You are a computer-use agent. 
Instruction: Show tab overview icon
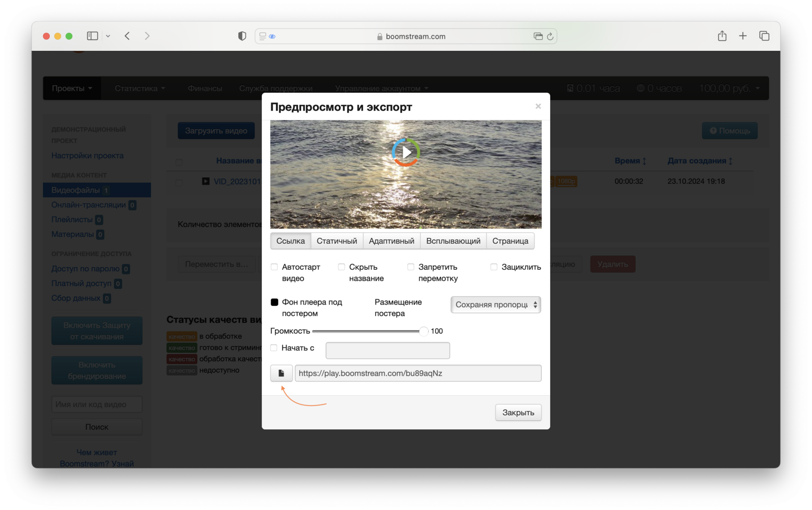(x=764, y=36)
